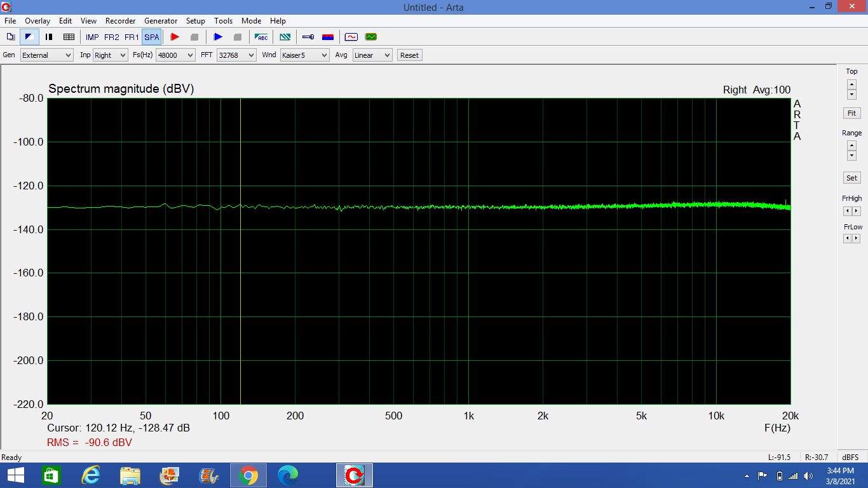
Task: Stop recording with first gray square
Action: click(194, 37)
